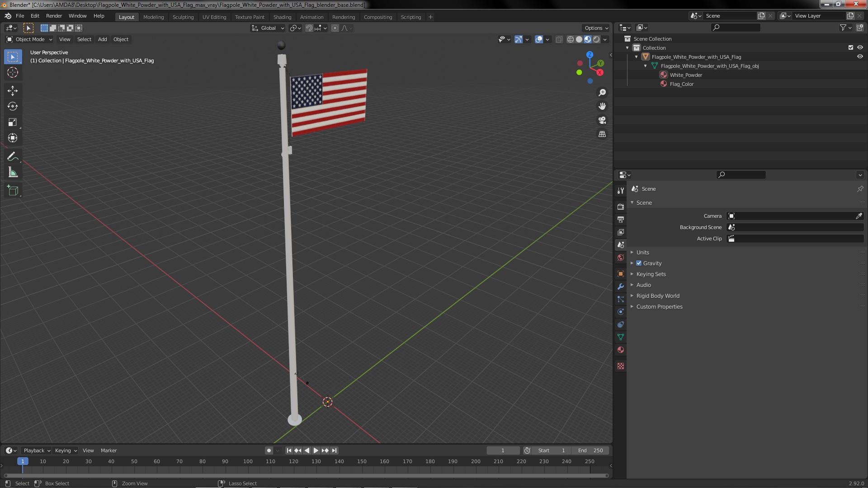This screenshot has width=868, height=488.
Task: Jump to the timeline start frame
Action: [289, 450]
